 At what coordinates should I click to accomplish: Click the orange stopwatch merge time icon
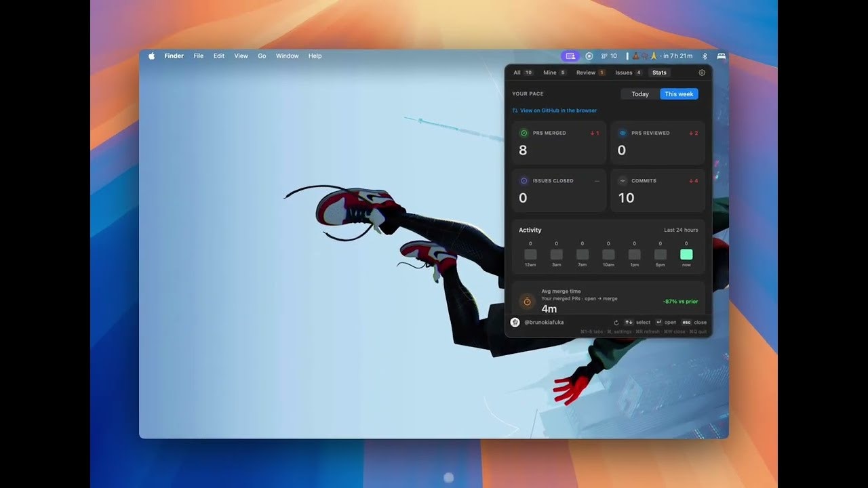[527, 301]
